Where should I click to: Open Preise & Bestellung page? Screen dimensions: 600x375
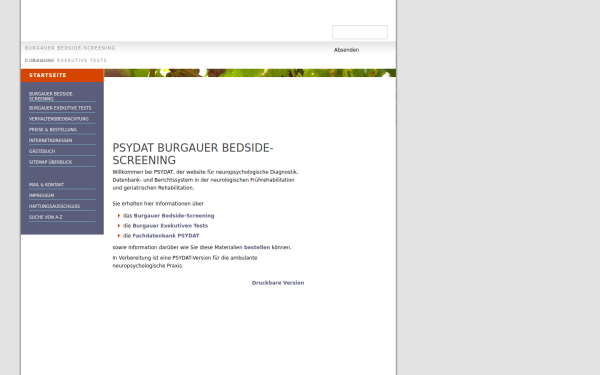[62, 130]
